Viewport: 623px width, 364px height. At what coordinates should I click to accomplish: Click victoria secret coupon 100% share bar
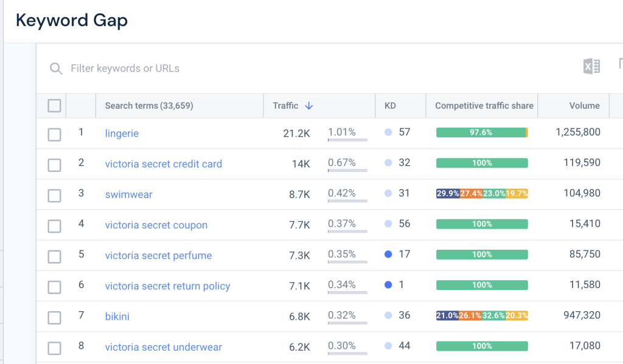tap(482, 224)
